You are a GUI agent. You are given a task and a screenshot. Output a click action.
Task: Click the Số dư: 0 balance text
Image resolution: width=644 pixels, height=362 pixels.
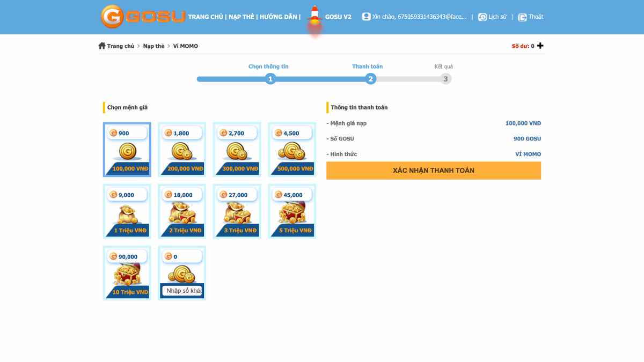pyautogui.click(x=523, y=46)
